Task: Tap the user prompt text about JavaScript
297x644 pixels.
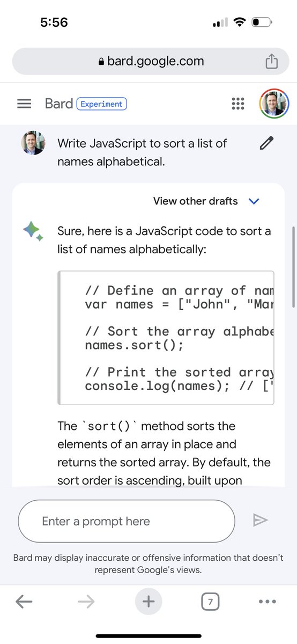Action: 142,152
